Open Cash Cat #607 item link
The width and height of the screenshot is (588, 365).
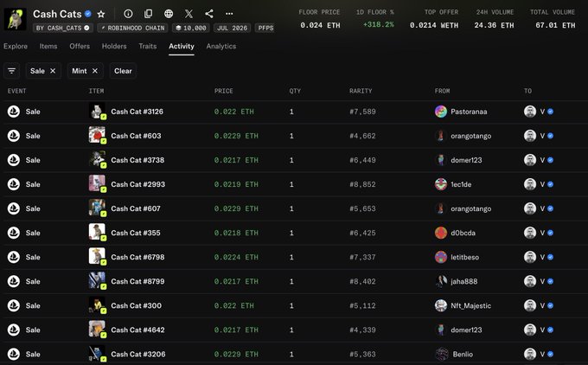click(136, 208)
